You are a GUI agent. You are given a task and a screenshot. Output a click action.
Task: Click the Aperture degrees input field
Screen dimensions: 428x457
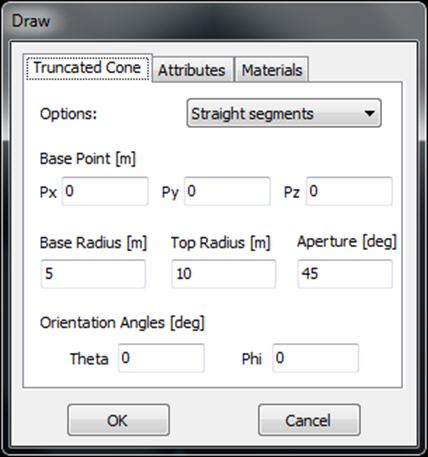click(x=345, y=274)
